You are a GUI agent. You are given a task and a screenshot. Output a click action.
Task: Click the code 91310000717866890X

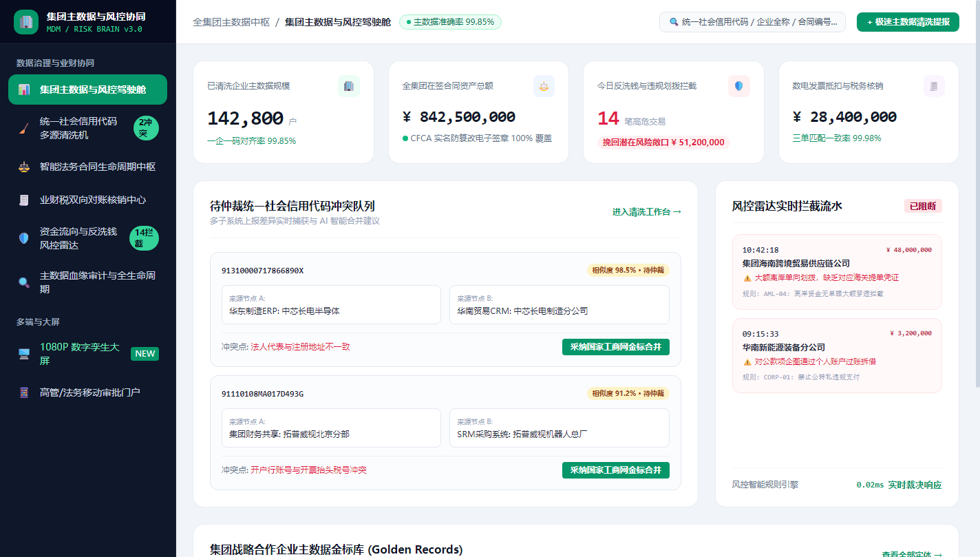tap(262, 271)
